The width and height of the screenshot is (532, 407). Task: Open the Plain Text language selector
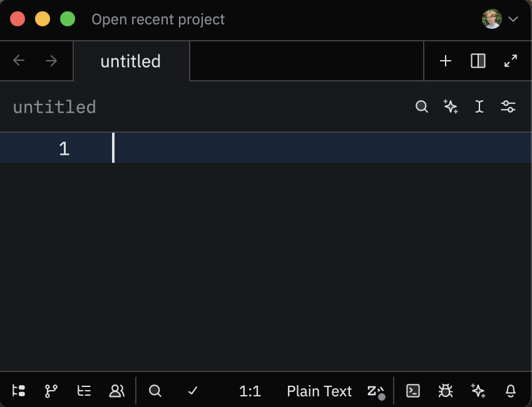tap(319, 391)
